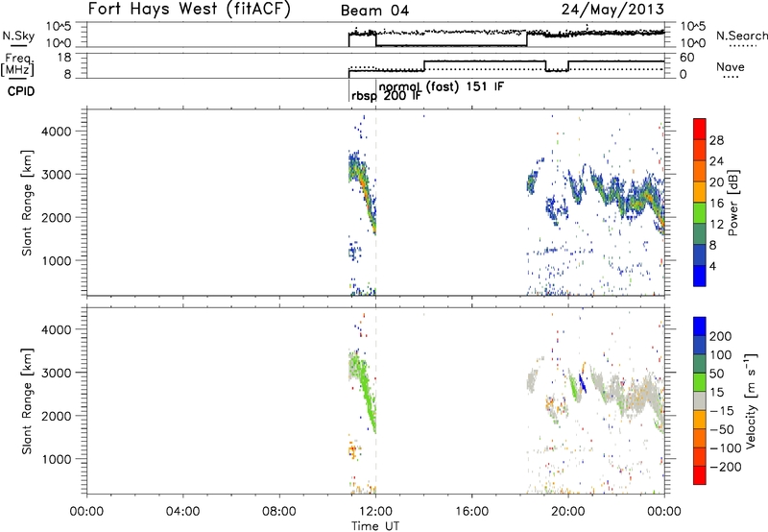Click the "Time UT" axis title

click(x=375, y=526)
